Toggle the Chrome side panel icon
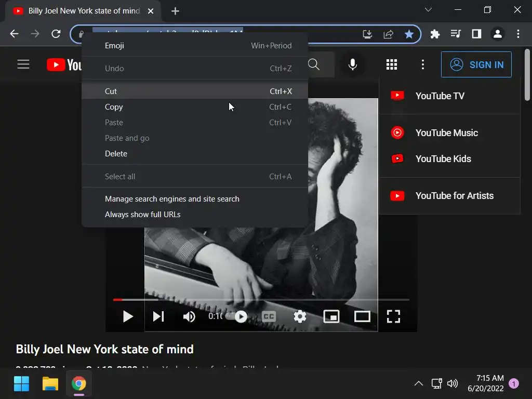The image size is (532, 399). pyautogui.click(x=477, y=34)
